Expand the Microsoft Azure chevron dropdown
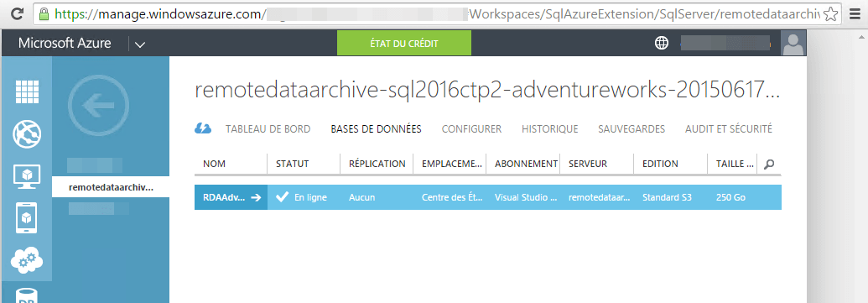This screenshot has width=868, height=303. coord(140,44)
